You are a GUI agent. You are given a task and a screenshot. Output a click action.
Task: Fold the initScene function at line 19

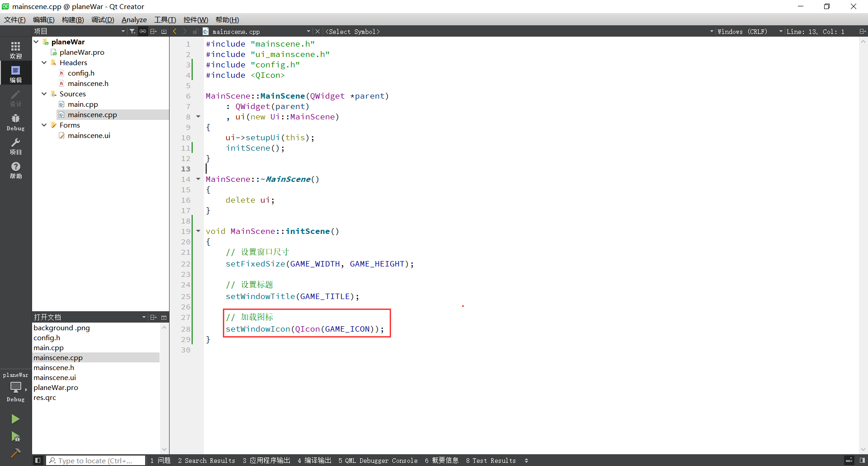click(x=198, y=231)
